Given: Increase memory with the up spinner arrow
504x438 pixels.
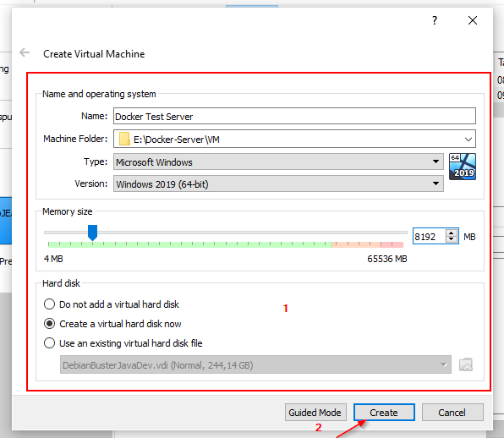Looking at the screenshot, I should [452, 233].
